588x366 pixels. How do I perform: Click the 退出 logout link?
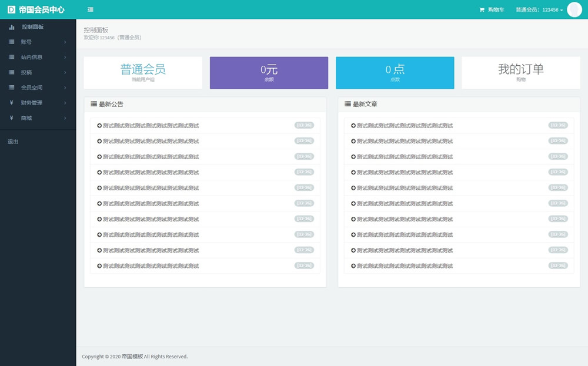[13, 142]
